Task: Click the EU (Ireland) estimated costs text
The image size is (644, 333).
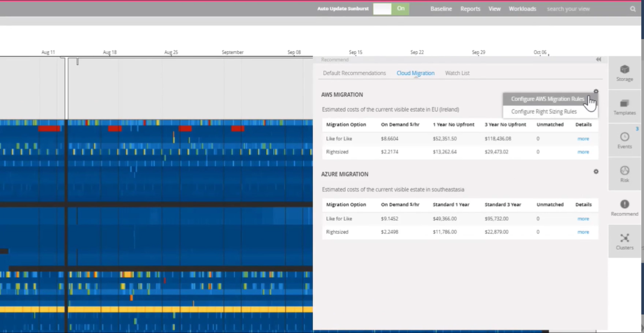Action: click(x=391, y=110)
